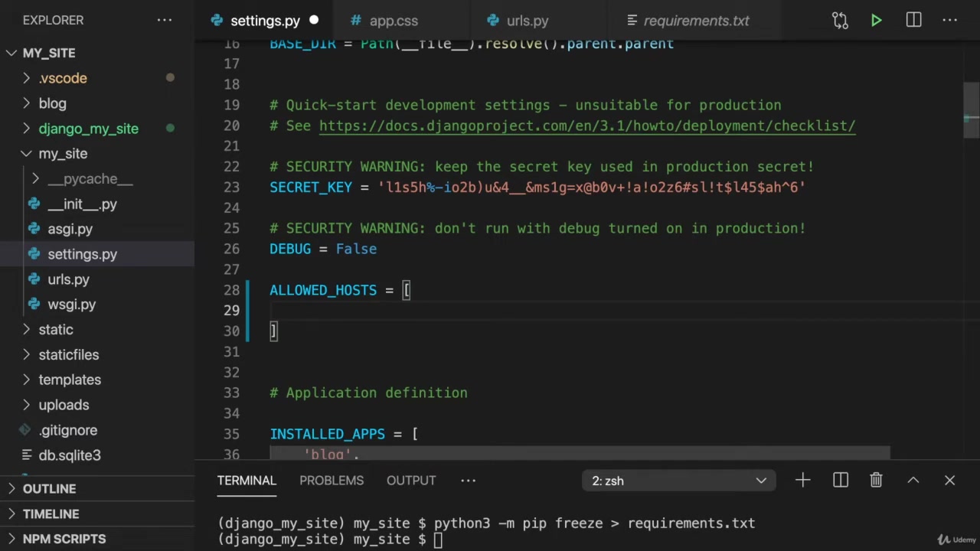Viewport: 980px width, 551px height.
Task: Maximize terminal panel with up chevron
Action: 913,481
